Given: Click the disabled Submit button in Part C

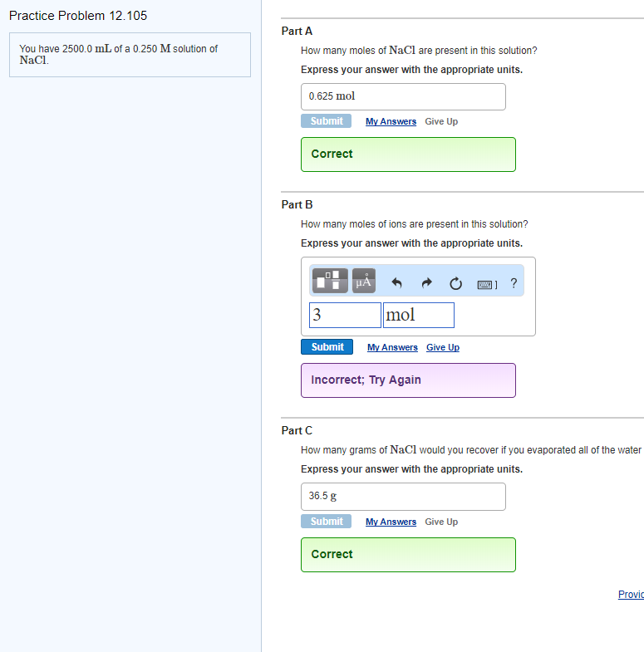Looking at the screenshot, I should [327, 521].
